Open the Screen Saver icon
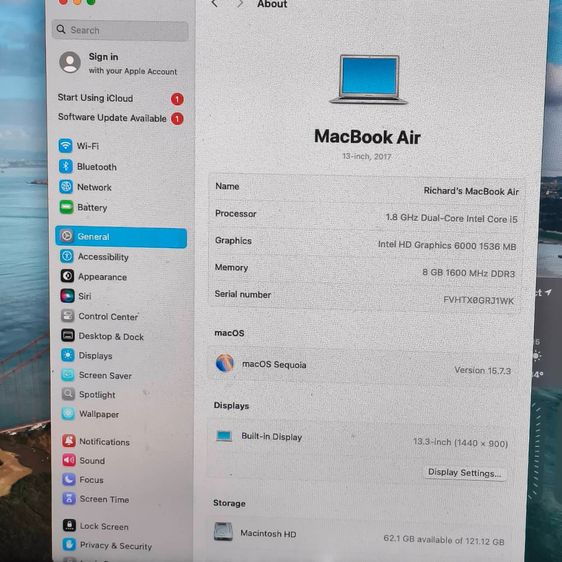Screen dimensions: 562x562 coord(68,375)
